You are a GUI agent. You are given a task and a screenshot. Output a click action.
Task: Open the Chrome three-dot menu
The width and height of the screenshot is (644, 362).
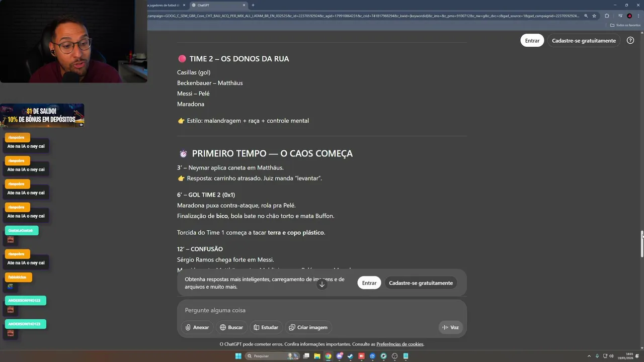click(x=638, y=16)
